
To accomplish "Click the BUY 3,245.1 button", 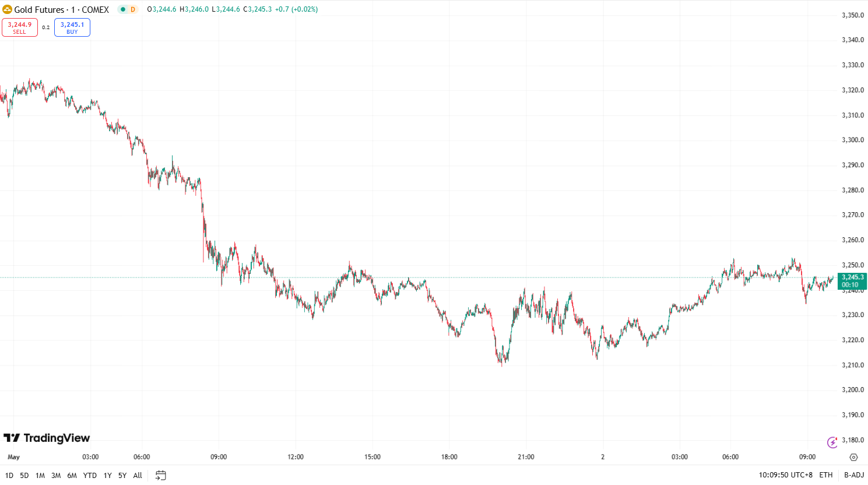I will (72, 27).
